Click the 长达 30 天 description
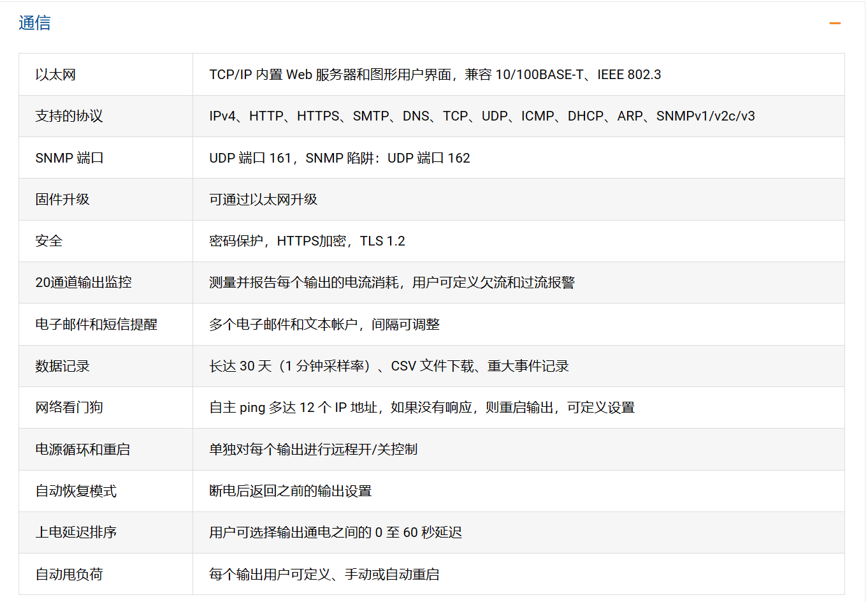 389,366
